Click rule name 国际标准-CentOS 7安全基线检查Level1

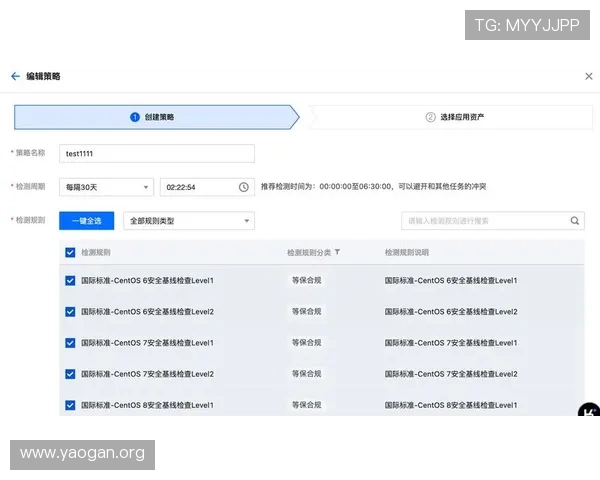click(147, 343)
